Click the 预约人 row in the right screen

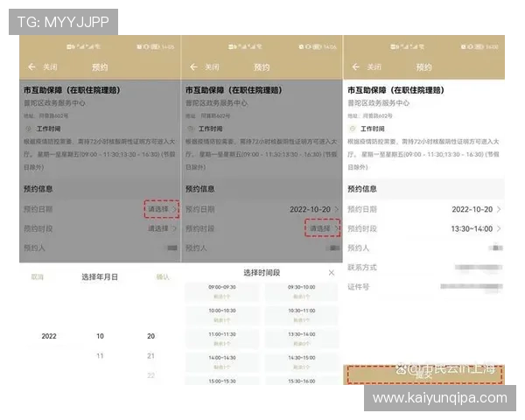tap(424, 248)
